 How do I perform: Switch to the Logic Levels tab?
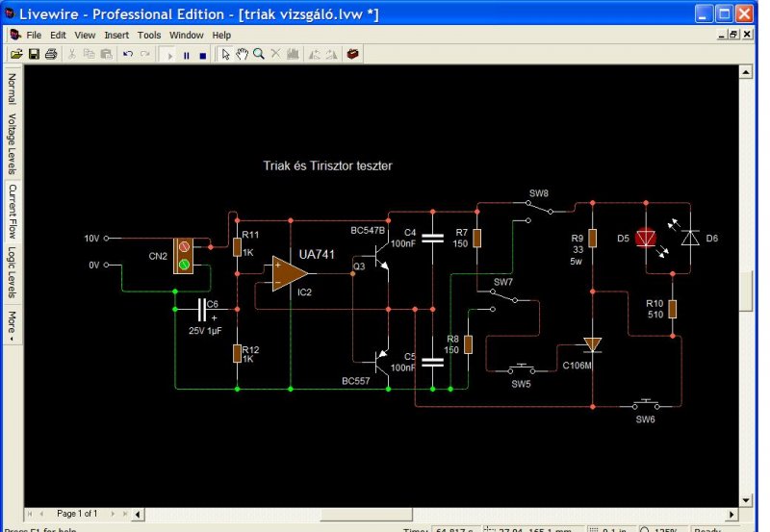pos(13,273)
